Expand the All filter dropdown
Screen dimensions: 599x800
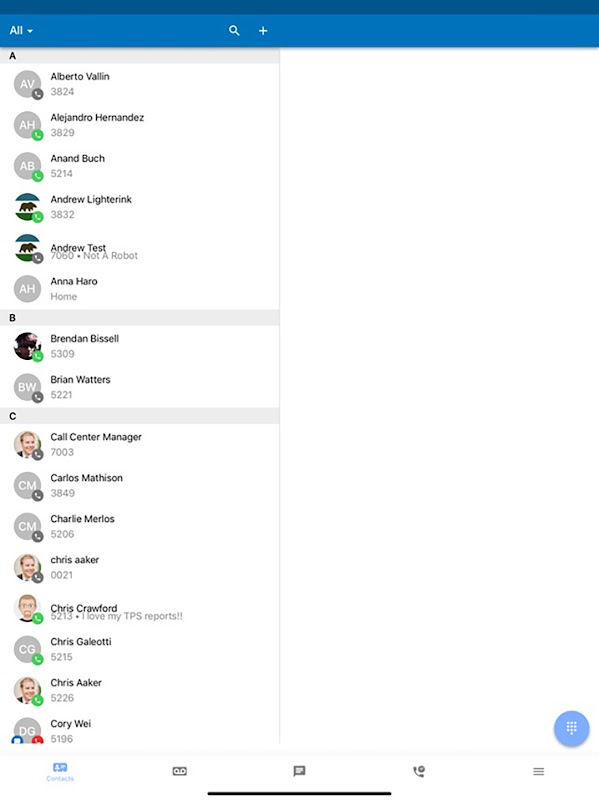[x=21, y=31]
